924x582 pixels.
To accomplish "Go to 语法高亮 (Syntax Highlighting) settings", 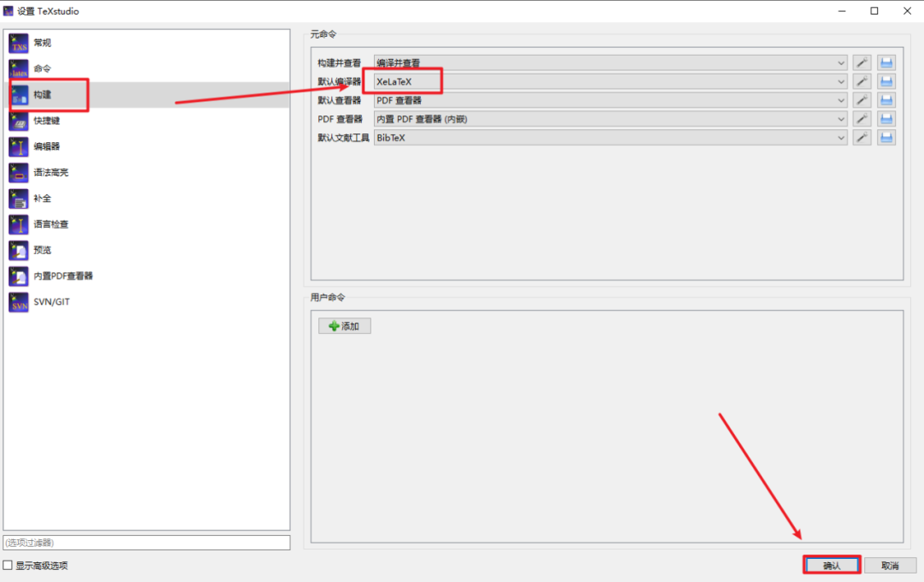I will click(50, 172).
